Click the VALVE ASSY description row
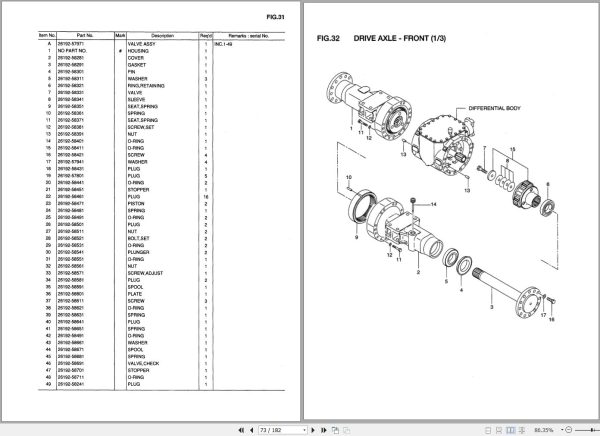 pyautogui.click(x=142, y=44)
